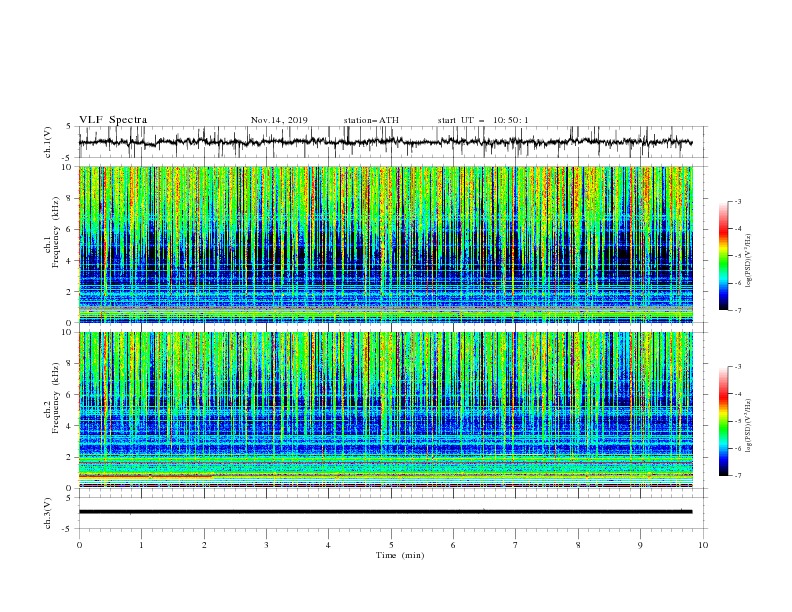Screen dimensions: 792x612
Task: Click the red horizontal band in ch.2 spectrogram
Action: pyautogui.click(x=146, y=476)
